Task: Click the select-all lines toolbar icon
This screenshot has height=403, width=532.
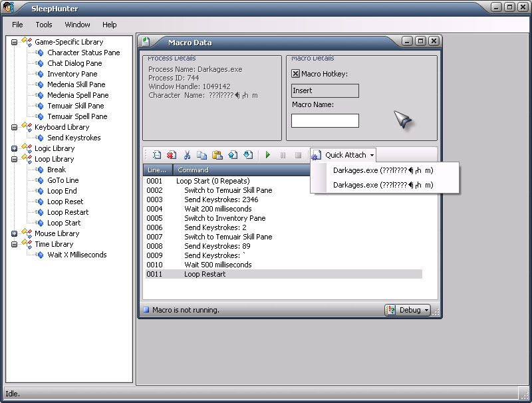Action: pyautogui.click(x=157, y=155)
